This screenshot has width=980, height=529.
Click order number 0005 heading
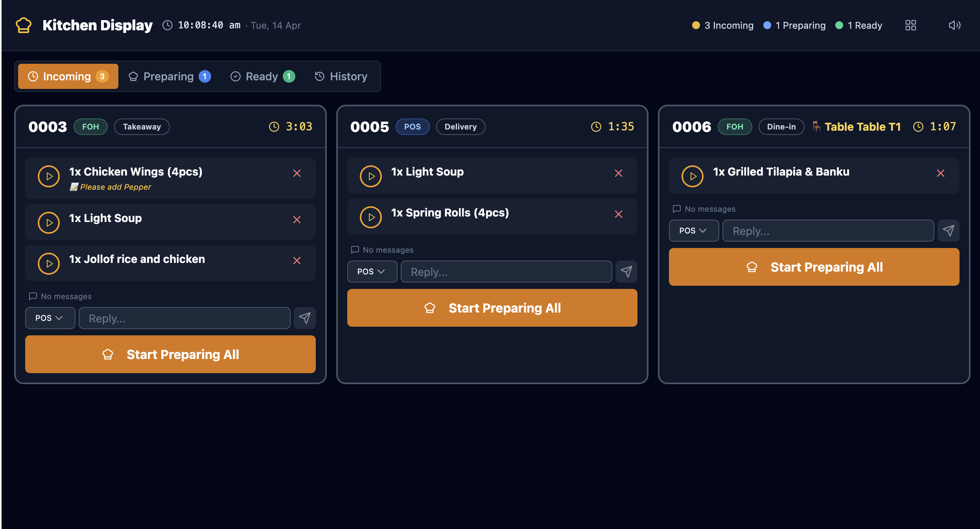(370, 127)
